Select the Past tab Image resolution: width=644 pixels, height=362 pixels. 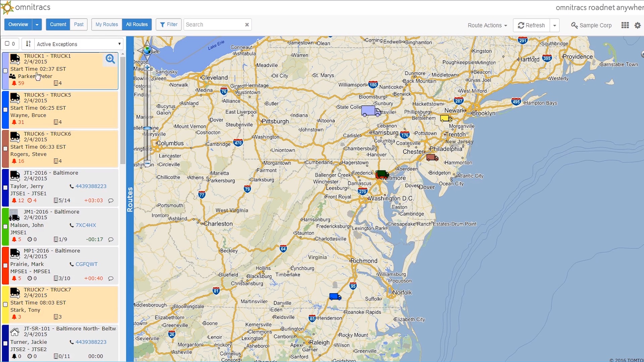pyautogui.click(x=79, y=24)
